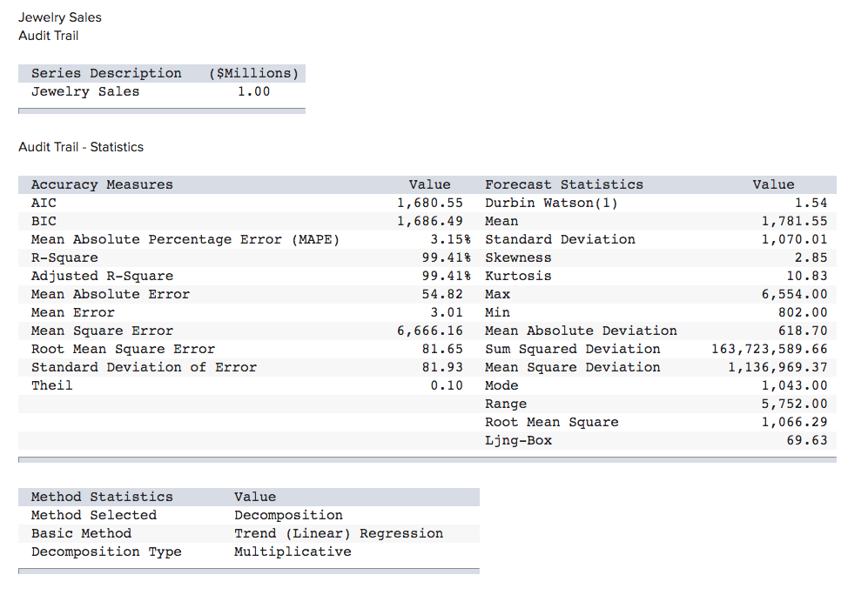Viewport: 868px width, 595px height.
Task: Click the AIC row label
Action: click(44, 203)
